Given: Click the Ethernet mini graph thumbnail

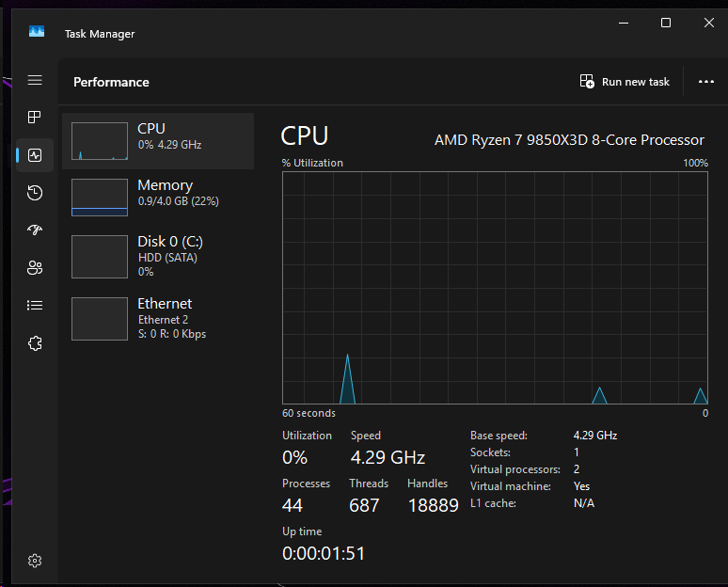Looking at the screenshot, I should click(100, 319).
